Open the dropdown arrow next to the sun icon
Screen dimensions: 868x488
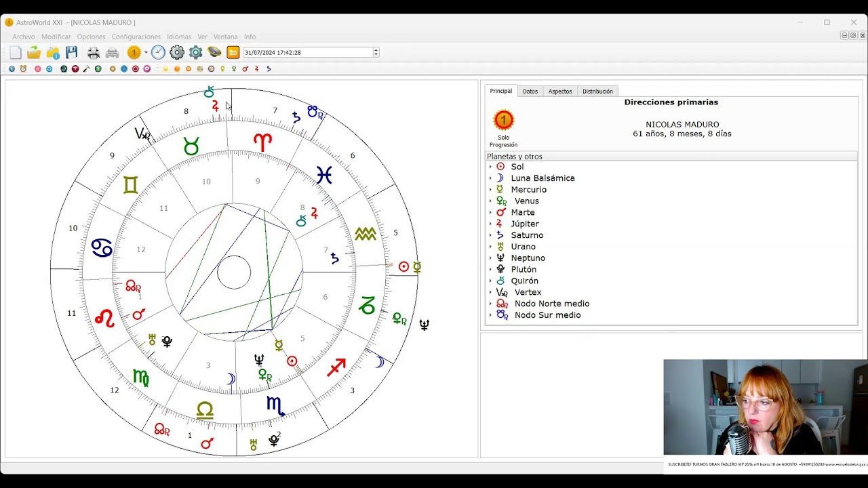(x=145, y=52)
